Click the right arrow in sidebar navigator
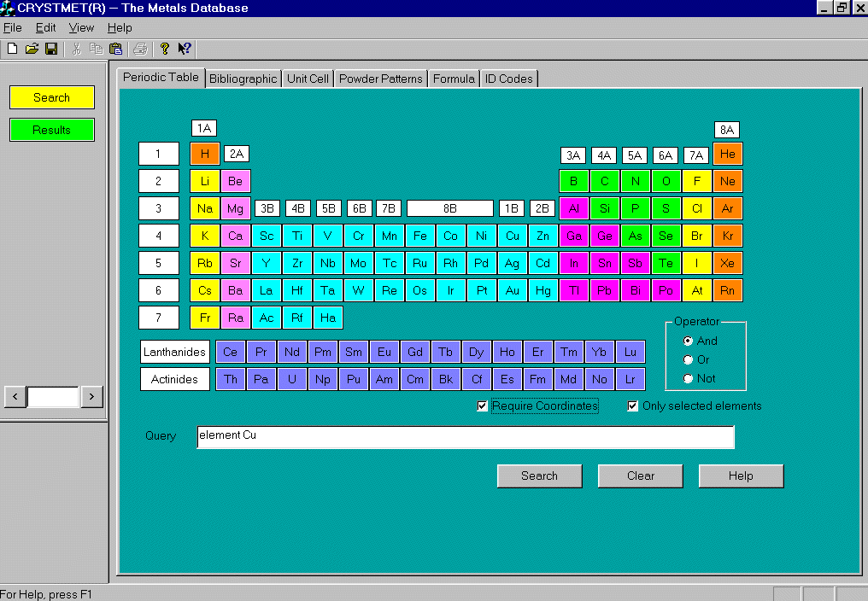Viewport: 868px width, 601px height. pyautogui.click(x=92, y=396)
